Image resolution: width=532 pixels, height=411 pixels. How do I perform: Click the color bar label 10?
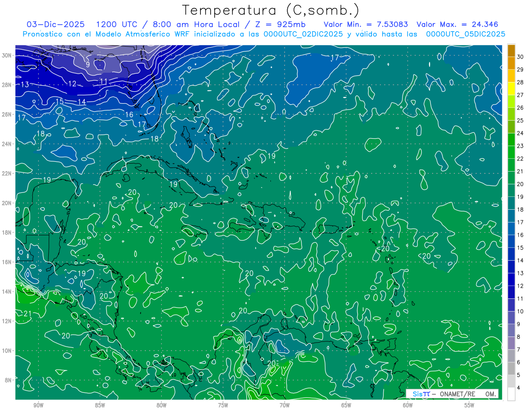pyautogui.click(x=520, y=311)
